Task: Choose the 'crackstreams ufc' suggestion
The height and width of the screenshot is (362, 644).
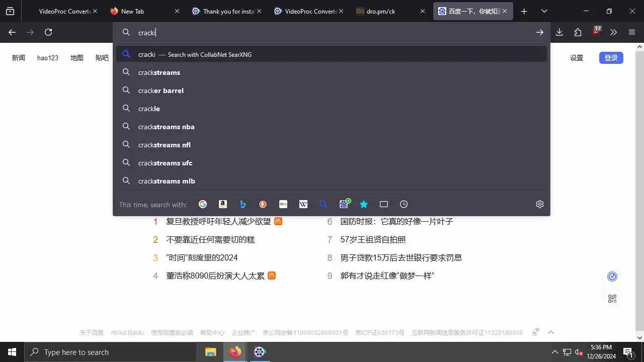Action: point(332,163)
